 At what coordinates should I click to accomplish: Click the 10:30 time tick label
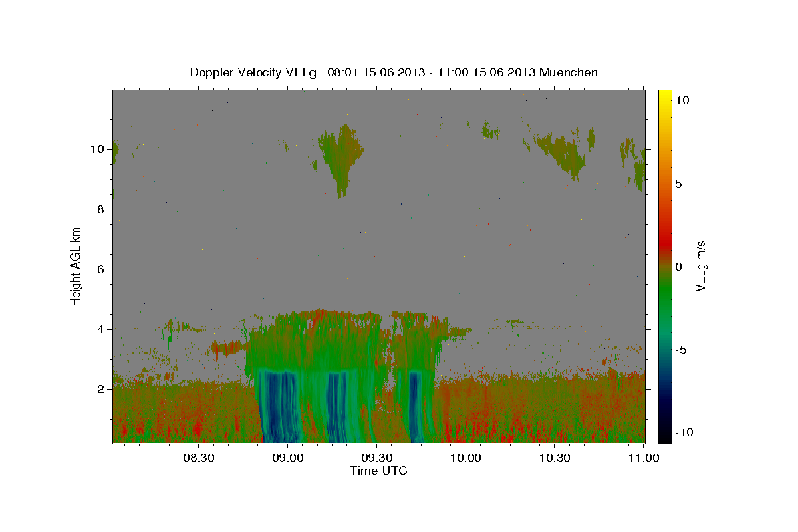tap(555, 458)
